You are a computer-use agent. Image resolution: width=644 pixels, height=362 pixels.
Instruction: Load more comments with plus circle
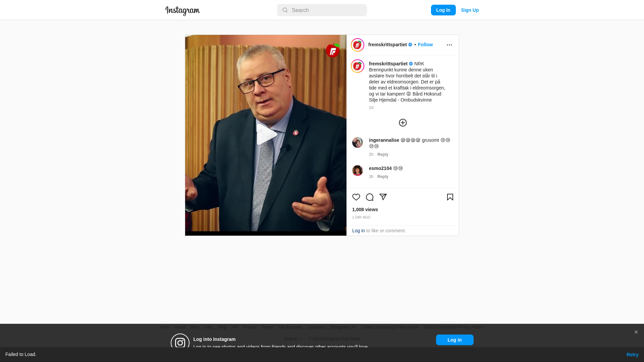pyautogui.click(x=403, y=123)
